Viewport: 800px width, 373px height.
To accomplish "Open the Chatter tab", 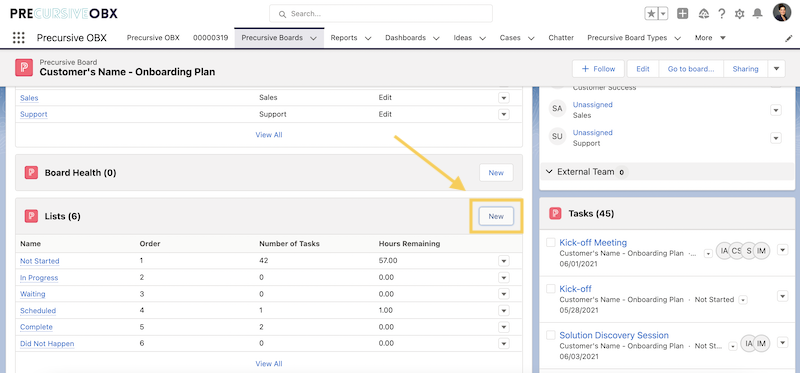I will tap(561, 38).
